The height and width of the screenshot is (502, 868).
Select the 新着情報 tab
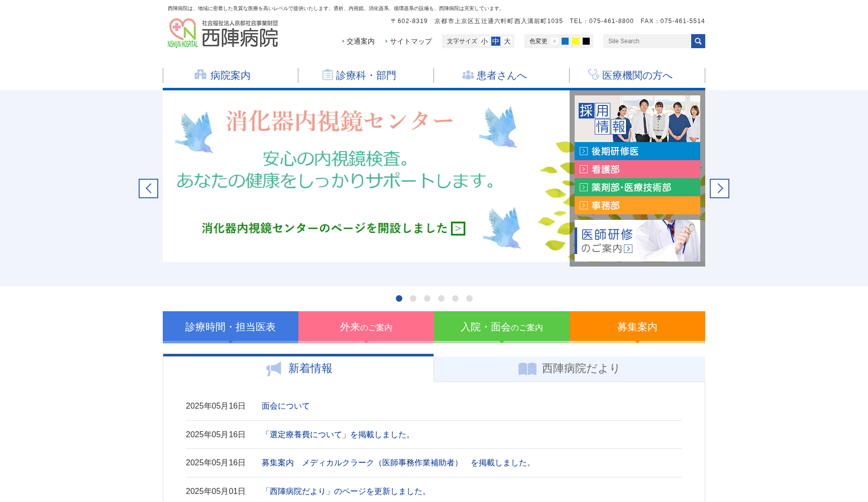(298, 369)
